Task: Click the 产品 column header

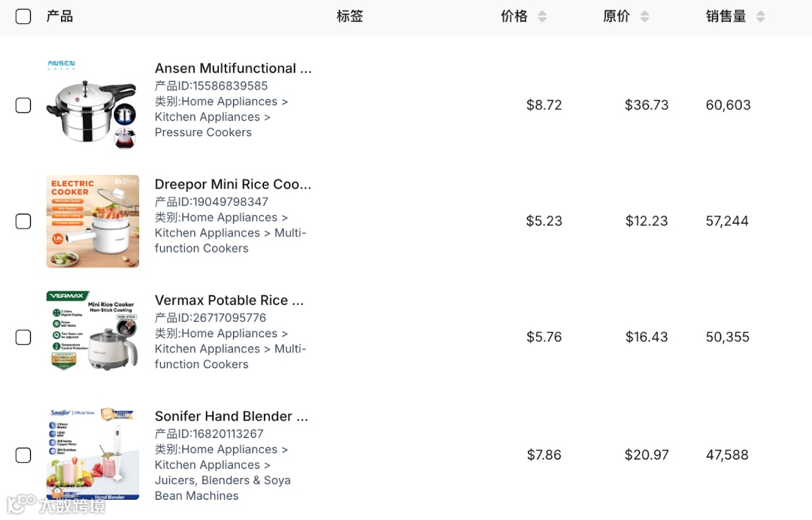Action: point(59,17)
